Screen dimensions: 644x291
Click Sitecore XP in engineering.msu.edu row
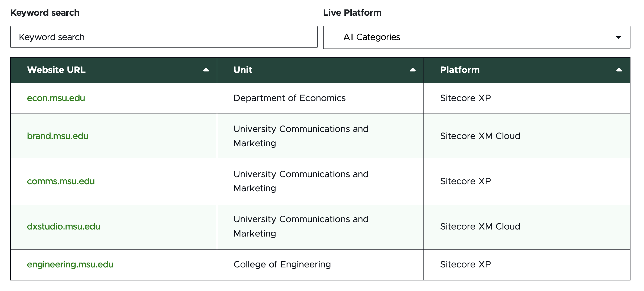(465, 264)
